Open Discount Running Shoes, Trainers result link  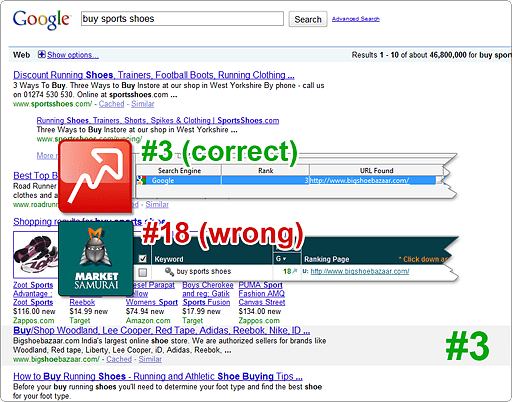[x=154, y=75]
